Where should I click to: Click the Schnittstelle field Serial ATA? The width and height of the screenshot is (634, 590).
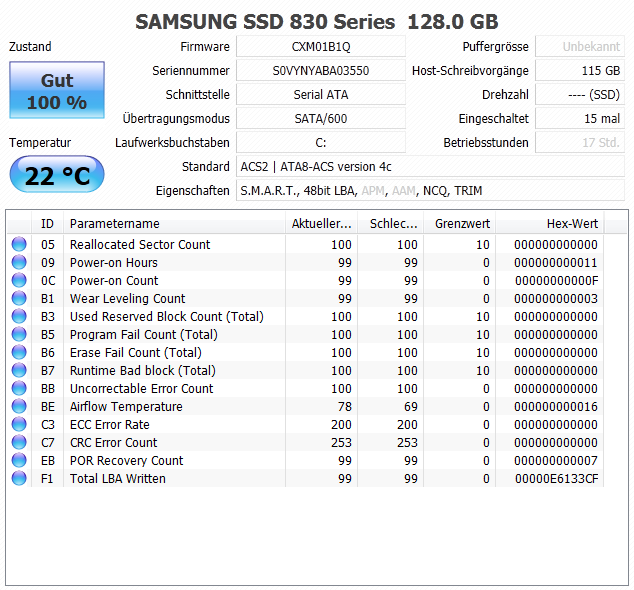coord(321,95)
